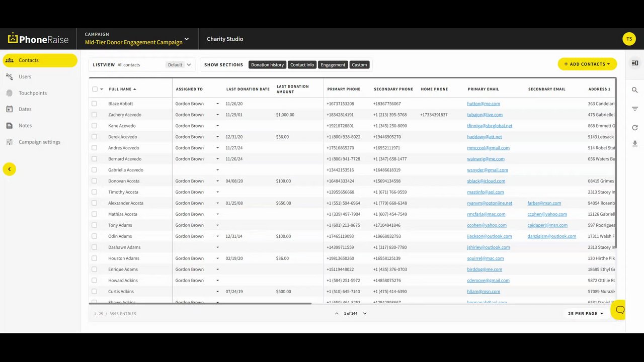The width and height of the screenshot is (644, 362).
Task: Tick the checkbox for Derek Acevedo
Action: (94, 137)
